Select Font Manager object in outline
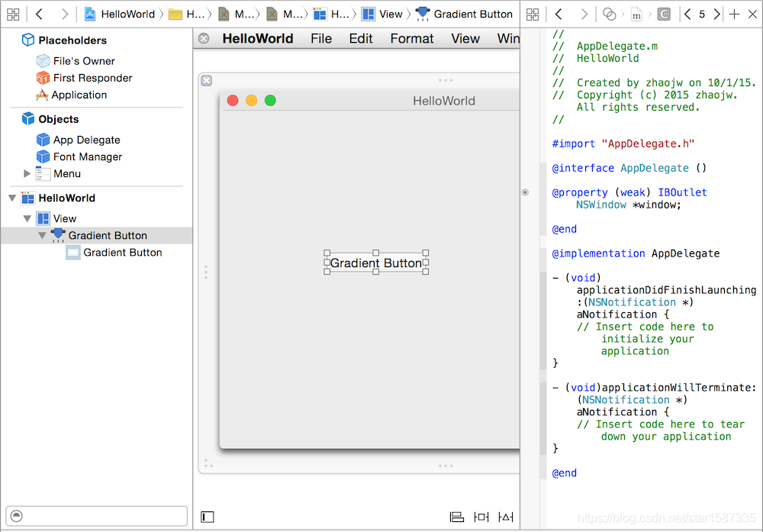The height and width of the screenshot is (532, 763). [x=87, y=157]
